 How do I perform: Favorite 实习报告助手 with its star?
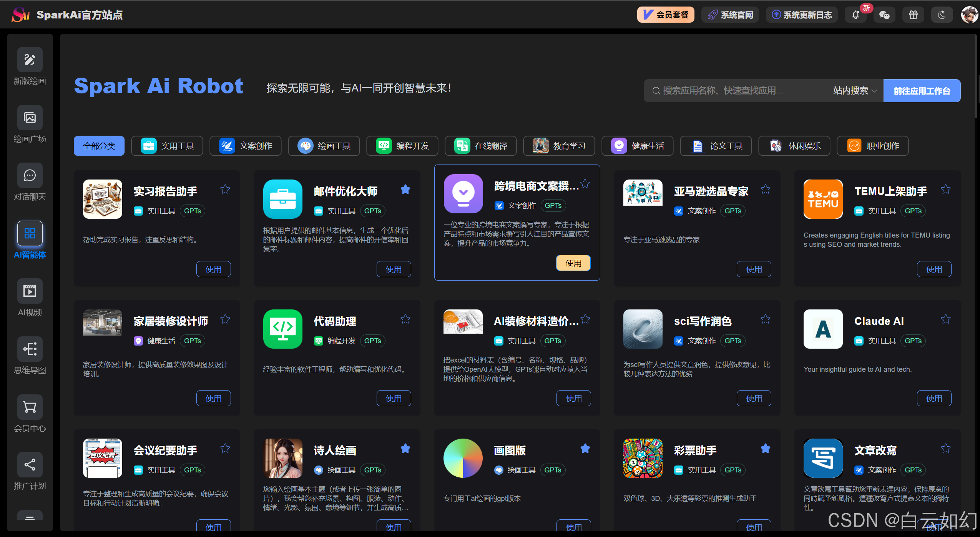pyautogui.click(x=225, y=189)
